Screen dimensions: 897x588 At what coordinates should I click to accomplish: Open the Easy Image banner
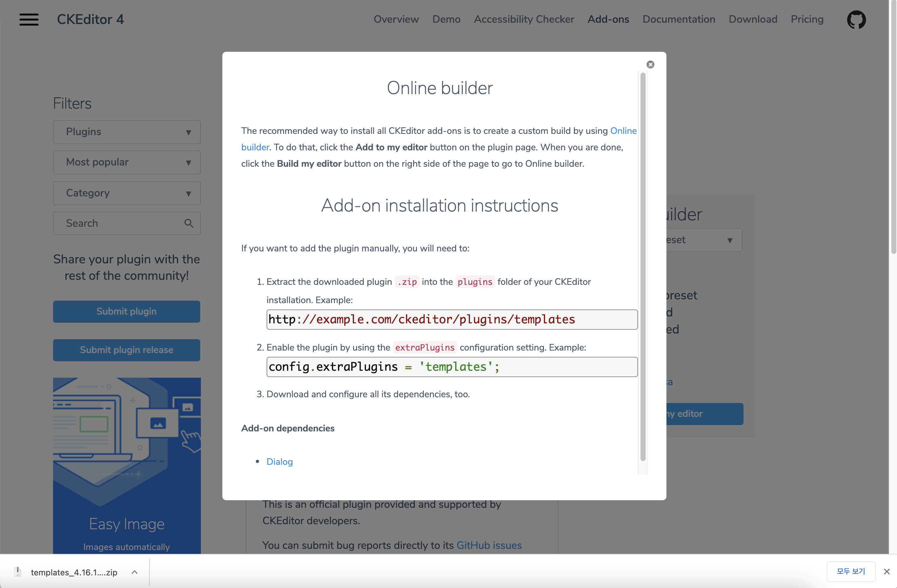127,465
